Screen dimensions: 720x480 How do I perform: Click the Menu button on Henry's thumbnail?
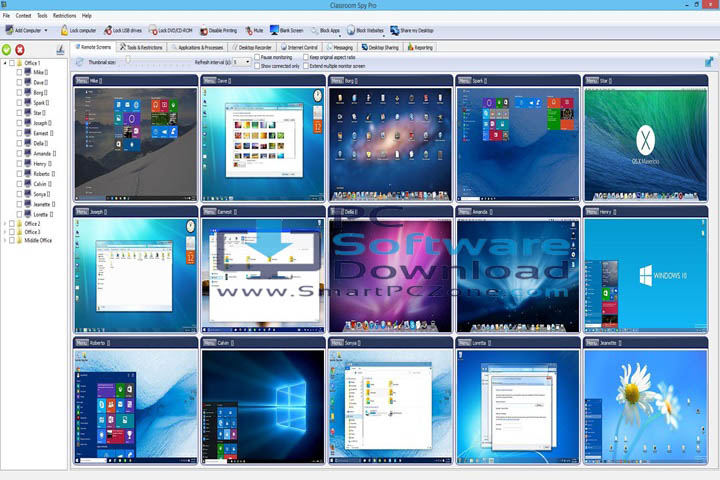pos(592,212)
